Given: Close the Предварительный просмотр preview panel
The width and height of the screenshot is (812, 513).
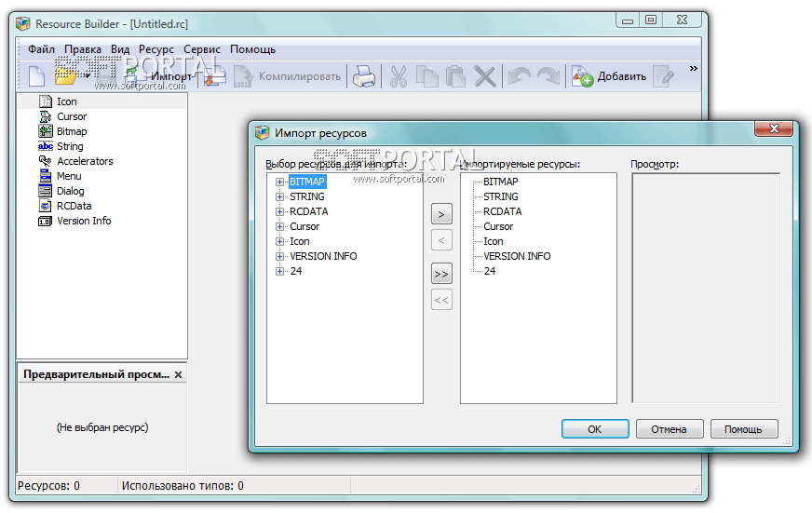Looking at the screenshot, I should (x=178, y=375).
